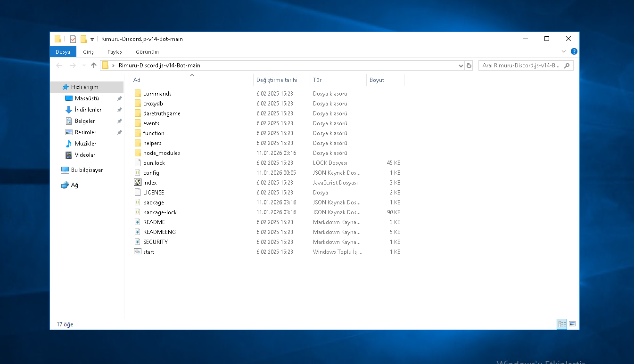The image size is (634, 364).
Task: Open the Dosya ribbon tab
Action: (63, 52)
